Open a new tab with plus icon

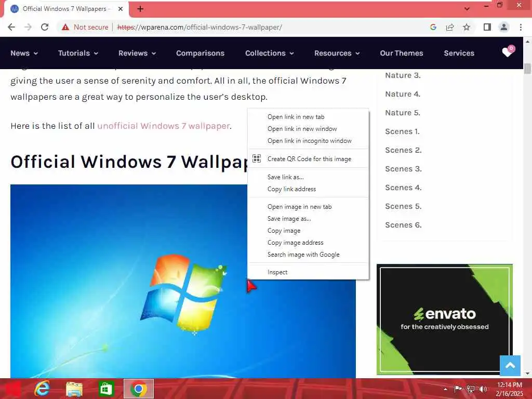pyautogui.click(x=140, y=9)
